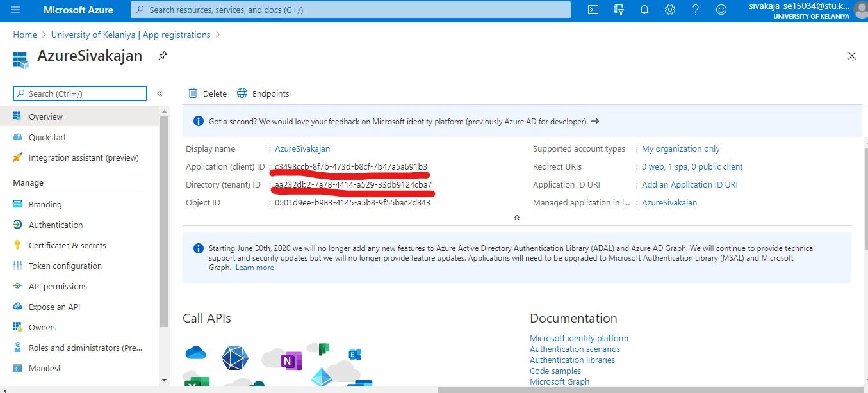Click the user account avatar
This screenshot has height=393, width=868.
pyautogui.click(x=860, y=10)
